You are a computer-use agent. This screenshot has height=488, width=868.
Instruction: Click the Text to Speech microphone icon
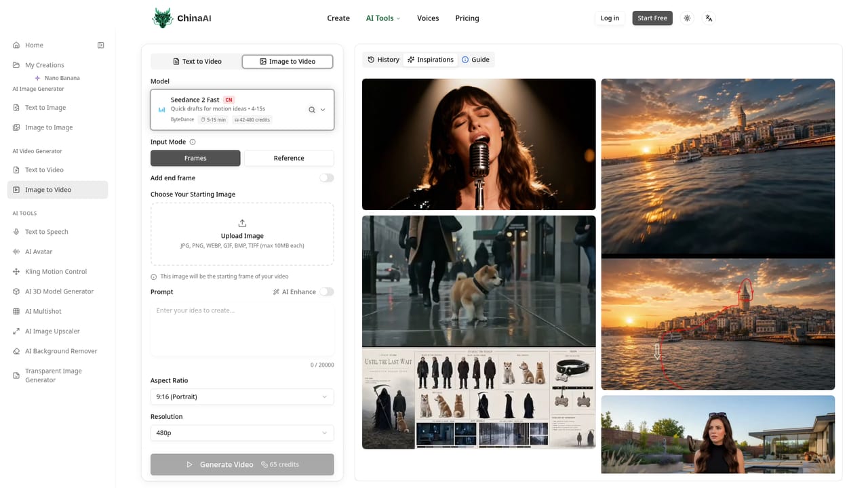16,232
